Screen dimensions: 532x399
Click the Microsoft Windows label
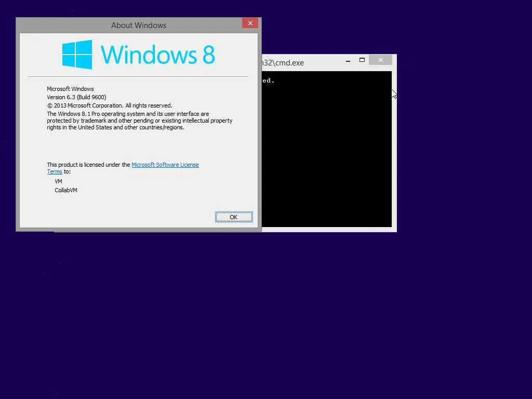pos(70,89)
